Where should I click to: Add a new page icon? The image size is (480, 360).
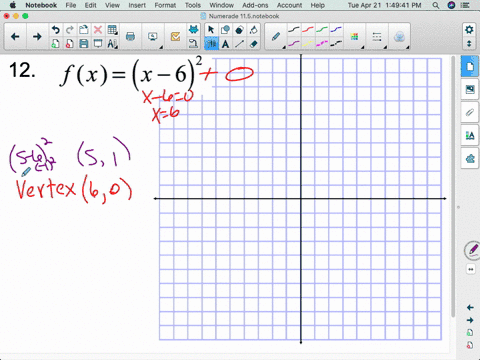click(56, 44)
